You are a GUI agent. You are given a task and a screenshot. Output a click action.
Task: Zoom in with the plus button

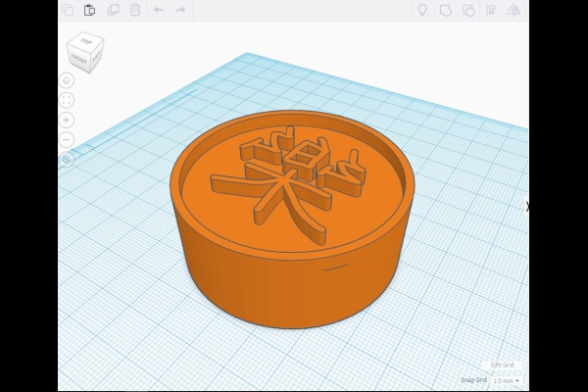tap(67, 120)
